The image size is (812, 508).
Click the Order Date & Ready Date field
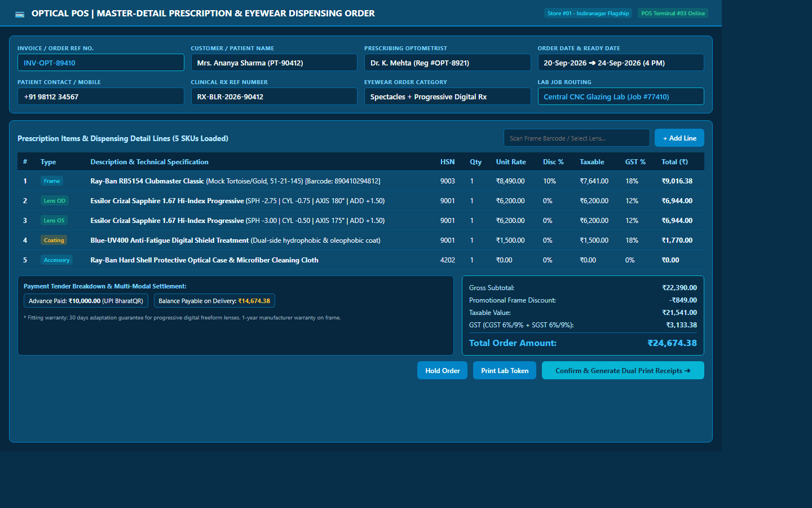(621, 63)
